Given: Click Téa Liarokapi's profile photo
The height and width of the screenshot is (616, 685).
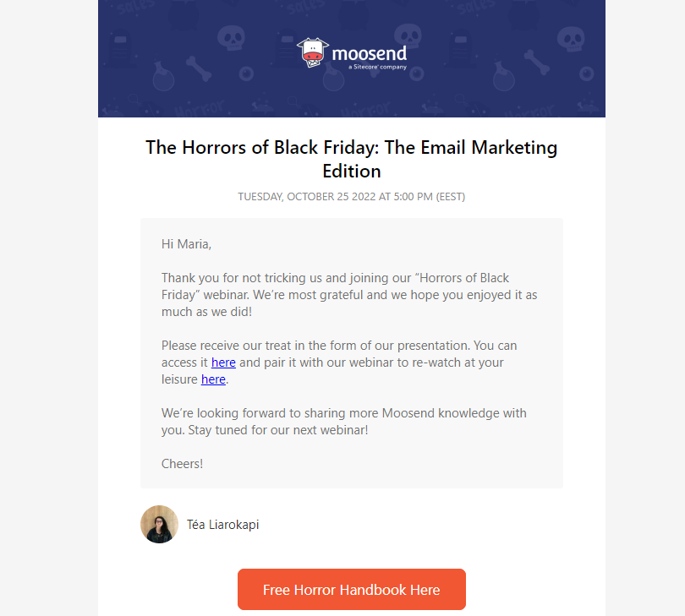Looking at the screenshot, I should pyautogui.click(x=159, y=525).
